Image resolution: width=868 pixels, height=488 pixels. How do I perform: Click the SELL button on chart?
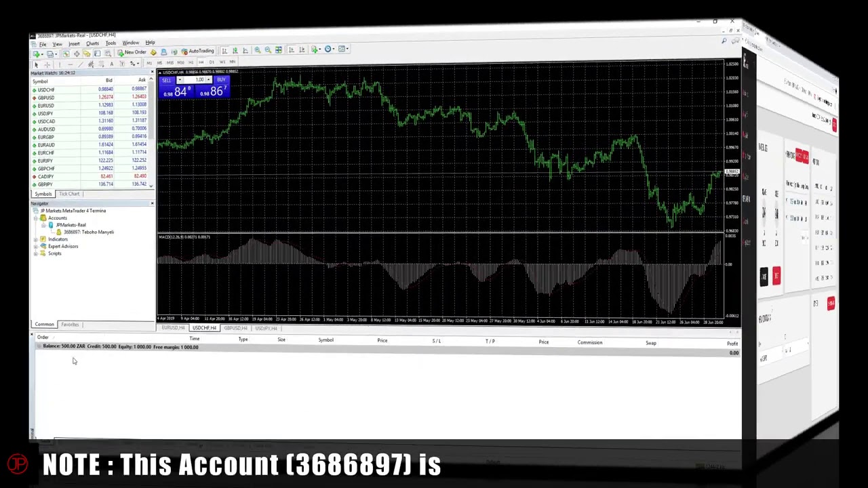[167, 81]
